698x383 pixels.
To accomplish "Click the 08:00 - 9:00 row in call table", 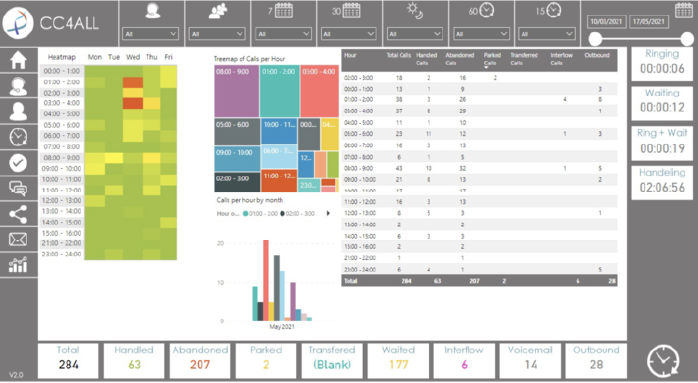I will coord(479,168).
